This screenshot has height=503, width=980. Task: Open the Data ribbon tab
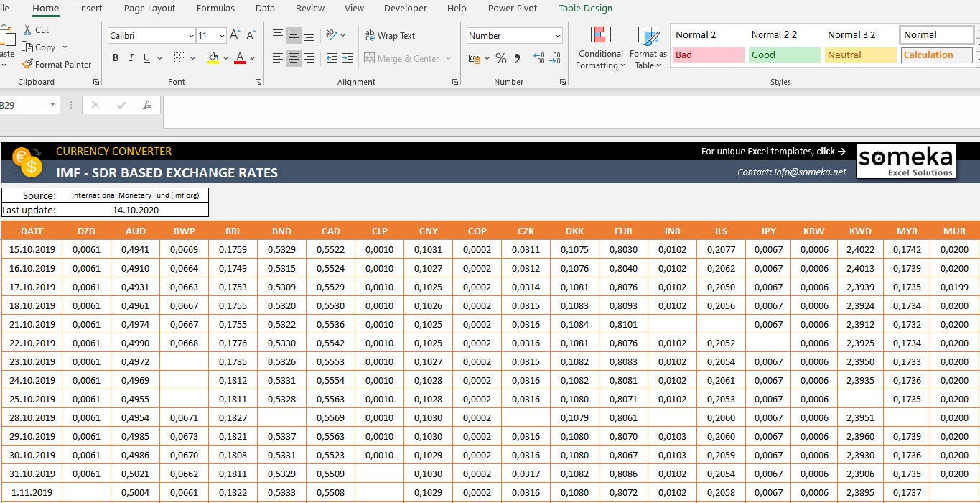(264, 8)
